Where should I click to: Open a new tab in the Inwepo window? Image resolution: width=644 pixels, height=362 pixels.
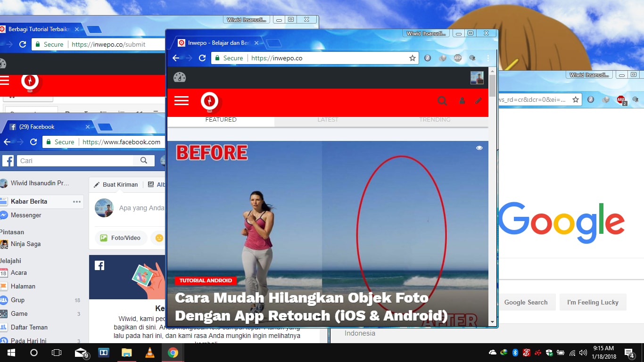coord(274,43)
